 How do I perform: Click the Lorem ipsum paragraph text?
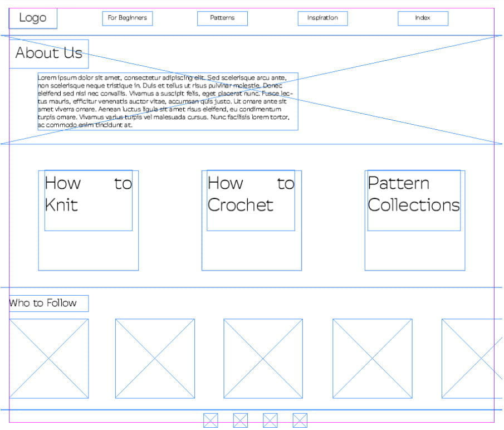(x=168, y=101)
